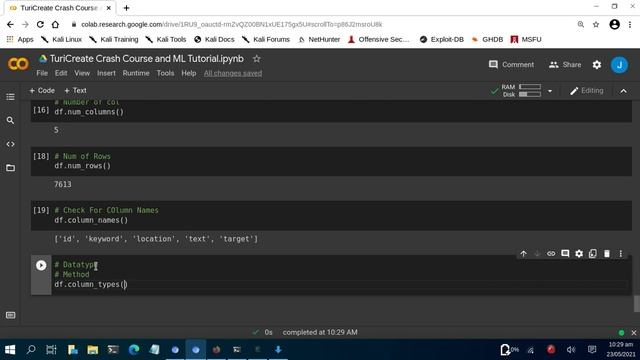
Task: Open the Kali Forums bookmark
Action: [266, 39]
